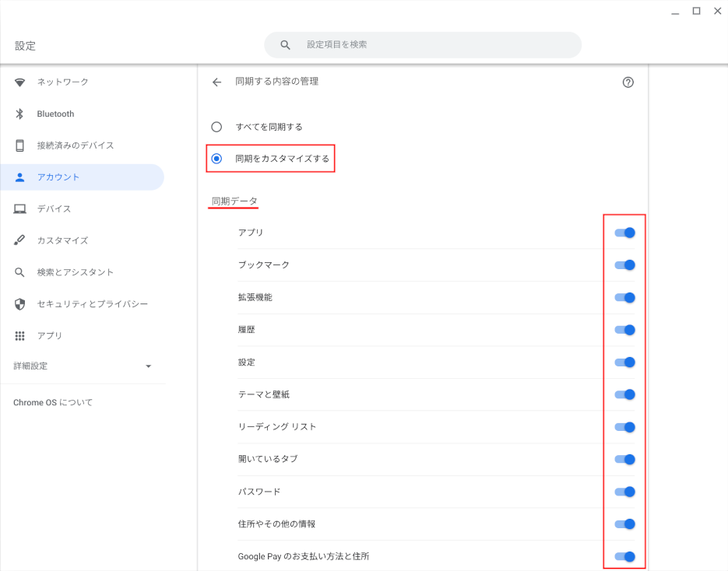Go to 検索とアシスタント in sidebar
The height and width of the screenshot is (571, 728).
pos(75,272)
